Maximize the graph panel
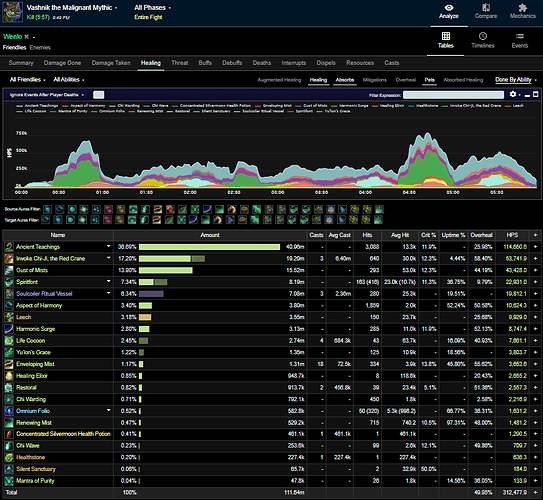This screenshot has width=543, height=500. coord(536,94)
